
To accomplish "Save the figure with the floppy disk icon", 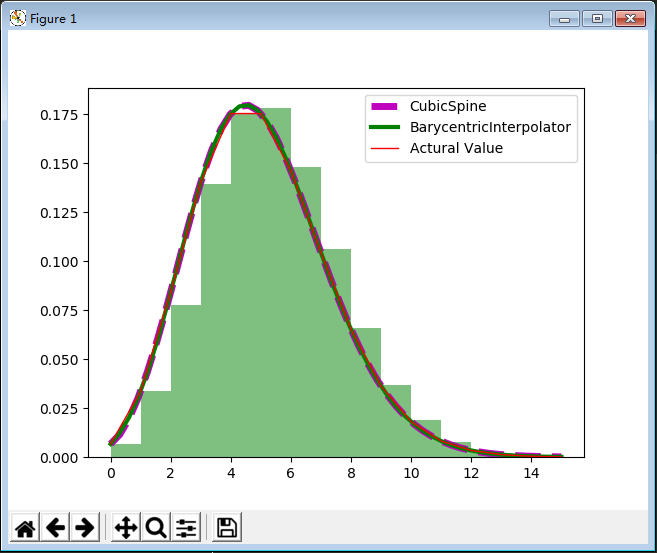I will coord(227,527).
